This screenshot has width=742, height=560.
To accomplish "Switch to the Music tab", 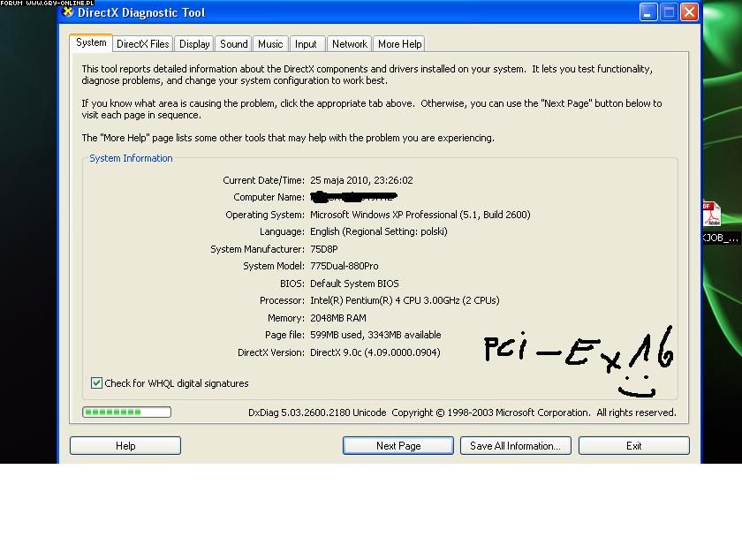I will coord(270,44).
